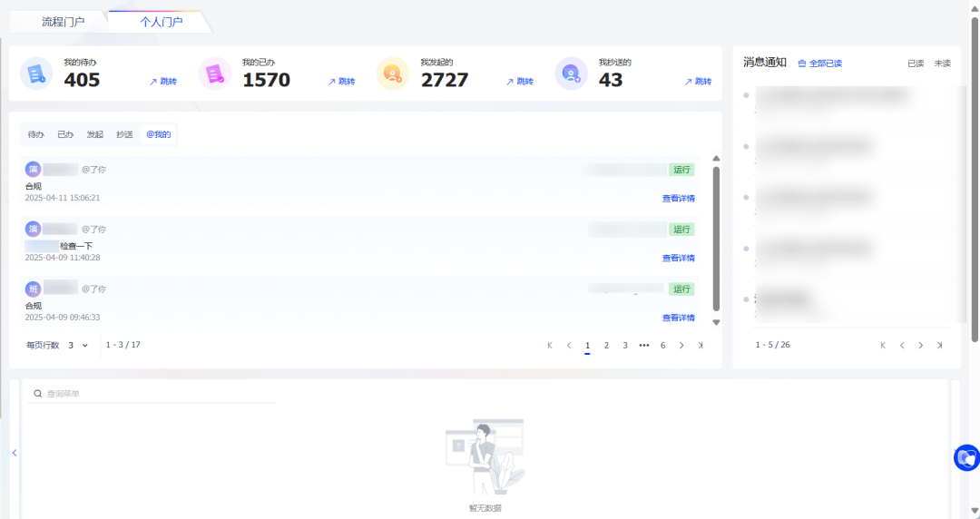Click search magnifier icon in 查询菜单
Viewport: 980px width, 519px height.
(37, 394)
